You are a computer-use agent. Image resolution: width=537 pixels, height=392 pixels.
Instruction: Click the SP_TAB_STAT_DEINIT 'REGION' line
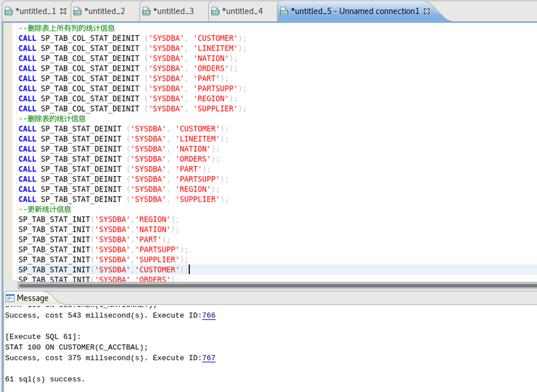coord(119,190)
